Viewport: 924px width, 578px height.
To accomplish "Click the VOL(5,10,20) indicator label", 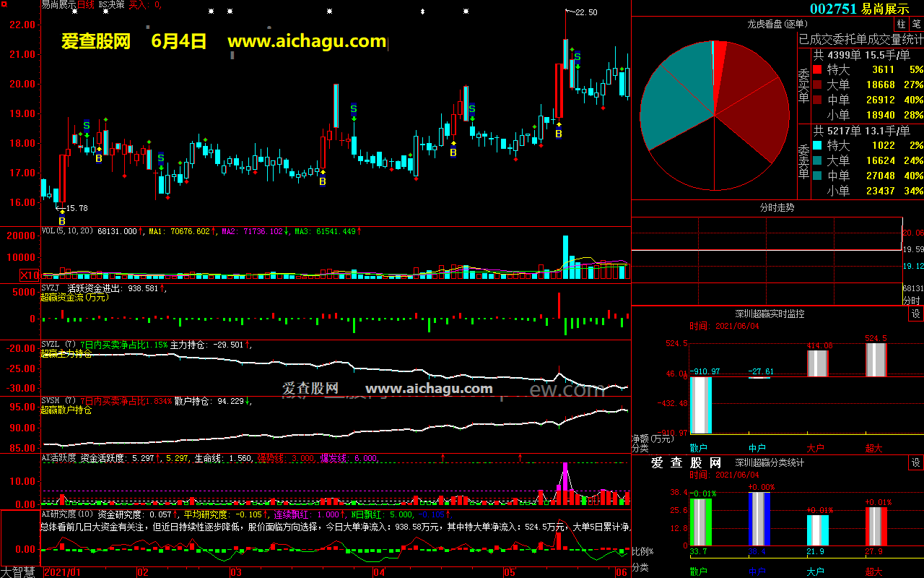I will pyautogui.click(x=68, y=231).
